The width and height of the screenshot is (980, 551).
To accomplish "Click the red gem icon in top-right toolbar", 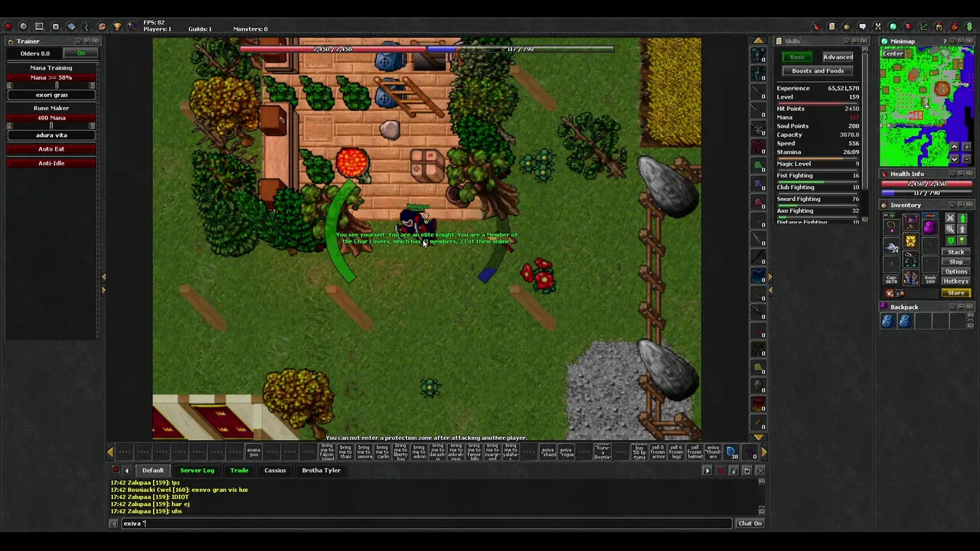I will 908,26.
